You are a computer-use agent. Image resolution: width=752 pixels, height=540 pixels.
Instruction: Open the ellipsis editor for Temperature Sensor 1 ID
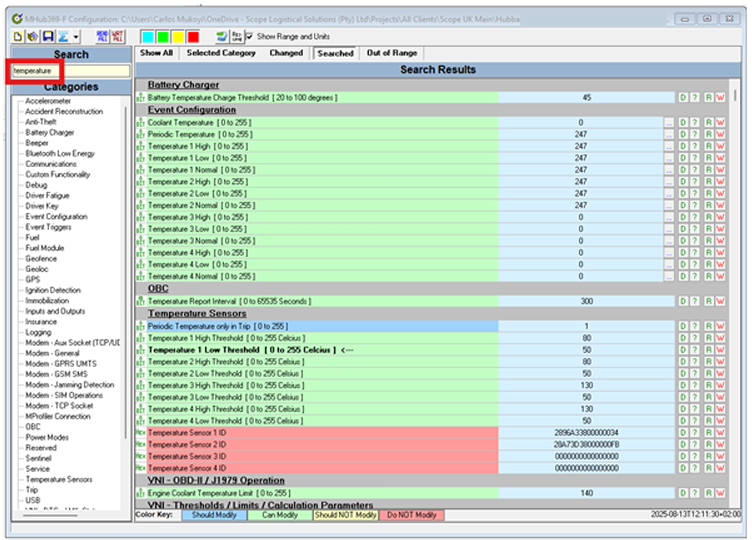669,432
